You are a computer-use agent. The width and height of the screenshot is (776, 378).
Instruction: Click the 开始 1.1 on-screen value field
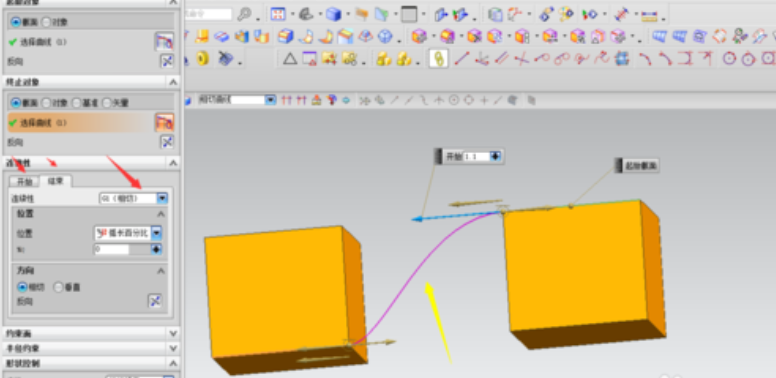[476, 156]
